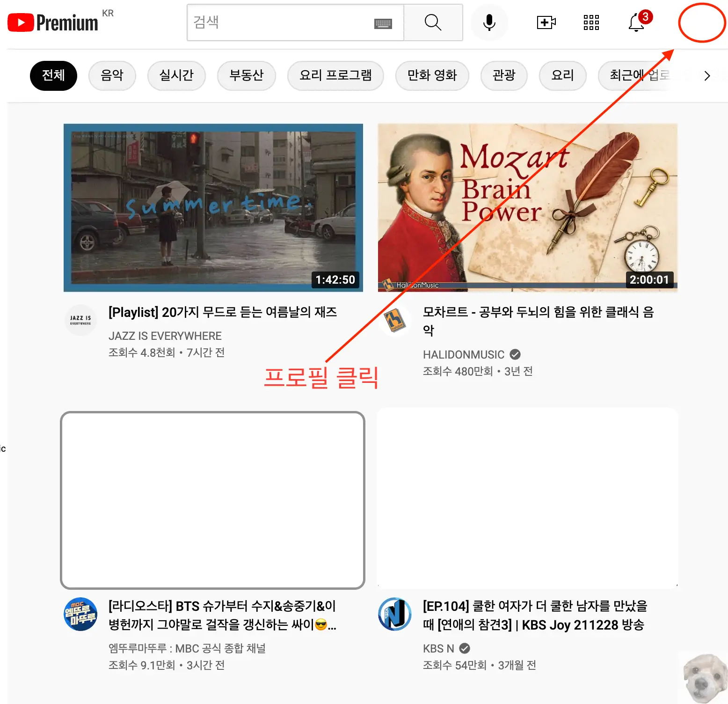Select the 요리 프로그램 tab chip
Viewport: 728px width, 704px height.
pos(336,75)
